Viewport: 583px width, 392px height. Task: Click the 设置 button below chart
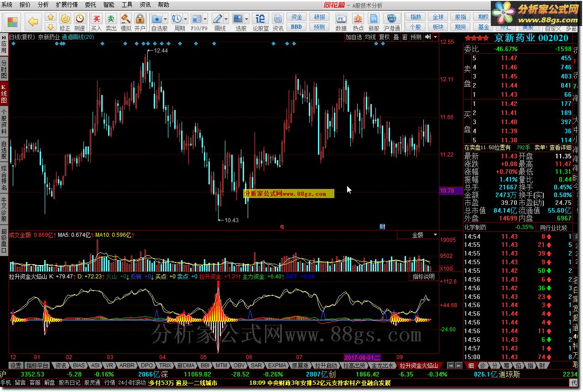16,366
